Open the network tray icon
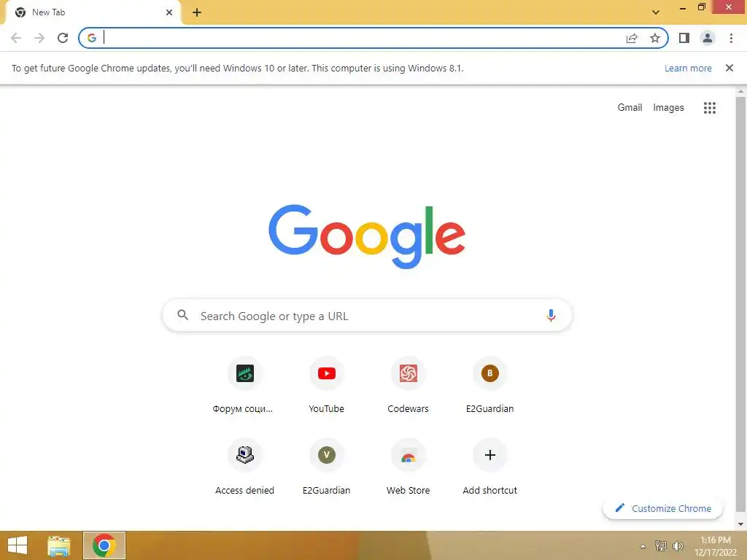The image size is (747, 560). click(660, 545)
